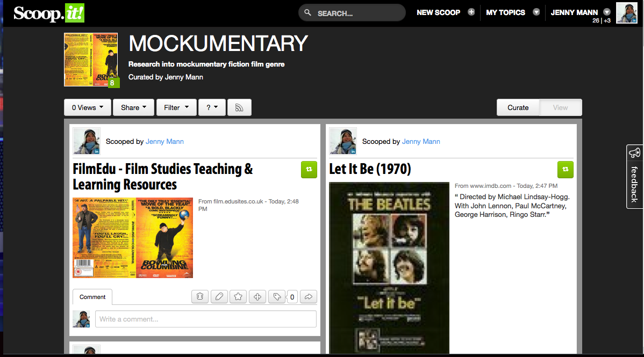Click the MOCKUMENTARY topic title

(218, 43)
